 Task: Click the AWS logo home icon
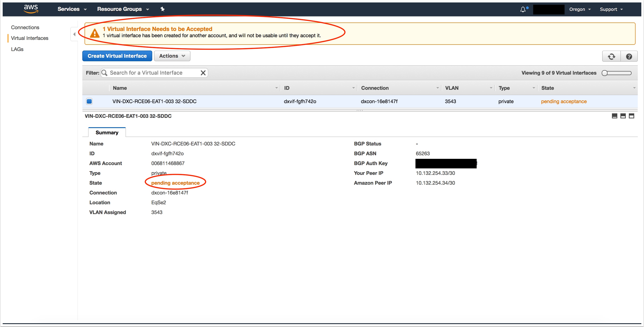pyautogui.click(x=31, y=9)
